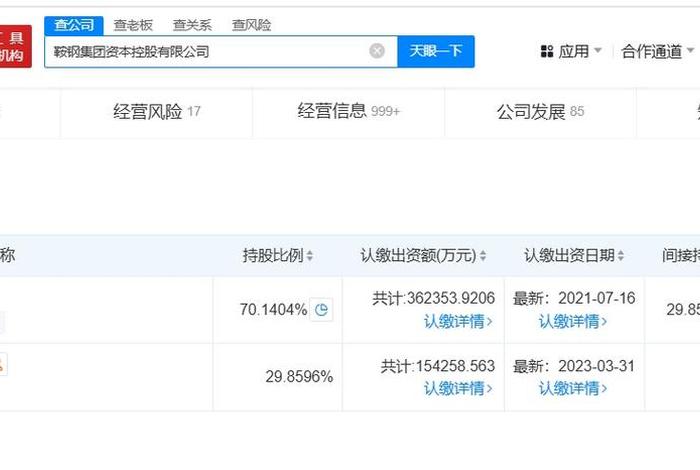The image size is (700, 470).
Task: Clear the company search field
Action: coord(377,51)
